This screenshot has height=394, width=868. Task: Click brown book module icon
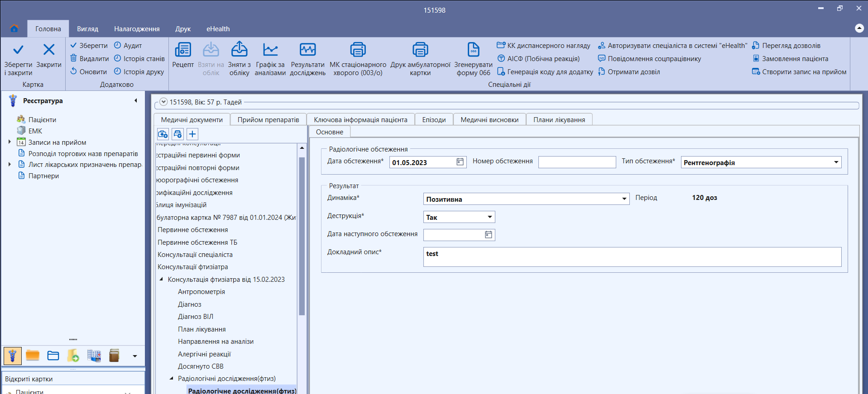coord(115,356)
